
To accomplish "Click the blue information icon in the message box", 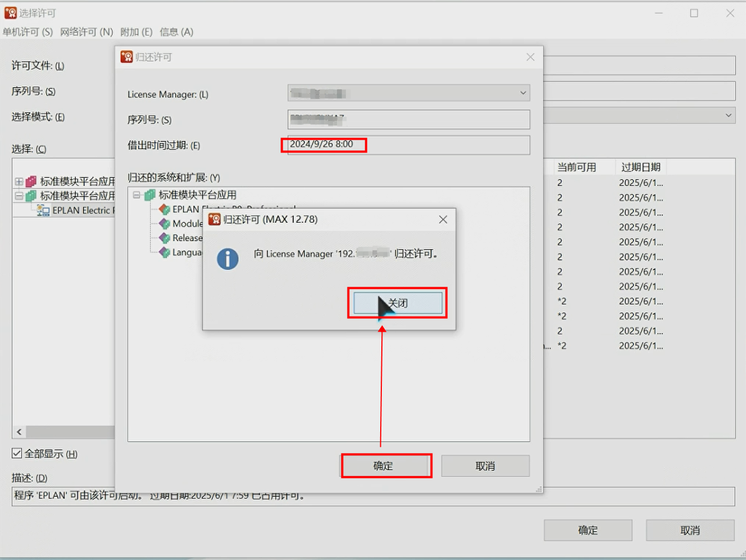I will pos(228,258).
